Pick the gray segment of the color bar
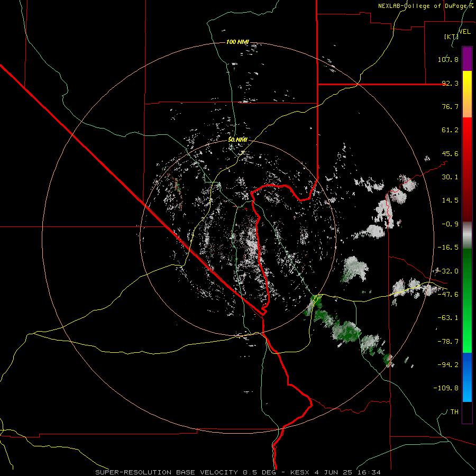Image resolution: width=476 pixels, height=476 pixels. [x=467, y=235]
